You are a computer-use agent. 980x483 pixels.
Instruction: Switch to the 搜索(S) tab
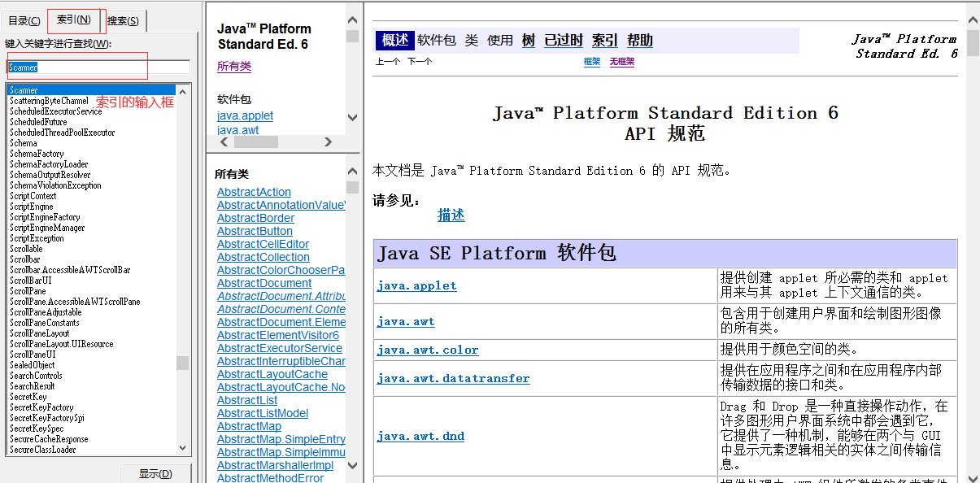coord(121,20)
